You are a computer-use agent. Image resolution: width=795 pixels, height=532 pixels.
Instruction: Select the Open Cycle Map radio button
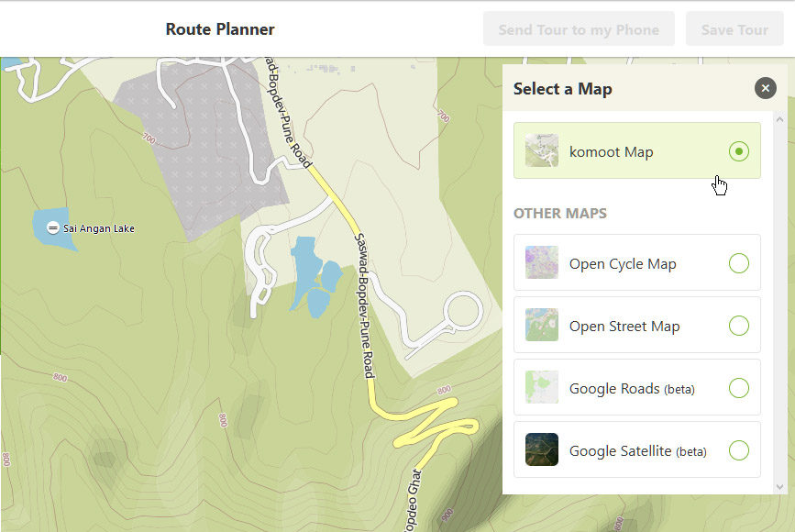pyautogui.click(x=739, y=264)
